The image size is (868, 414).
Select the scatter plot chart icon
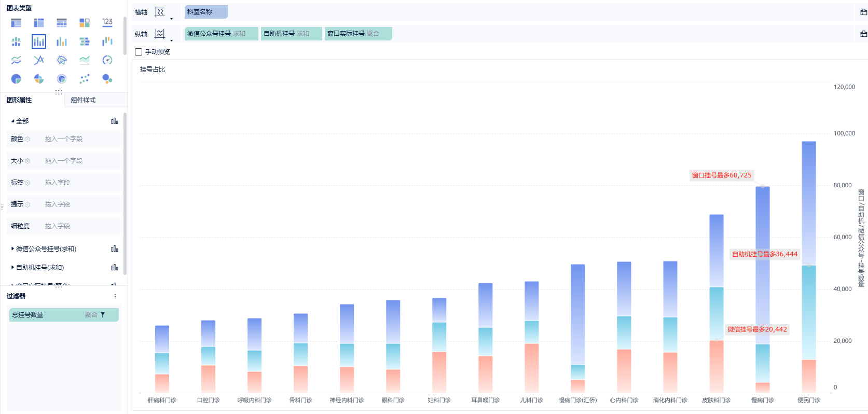coord(85,79)
